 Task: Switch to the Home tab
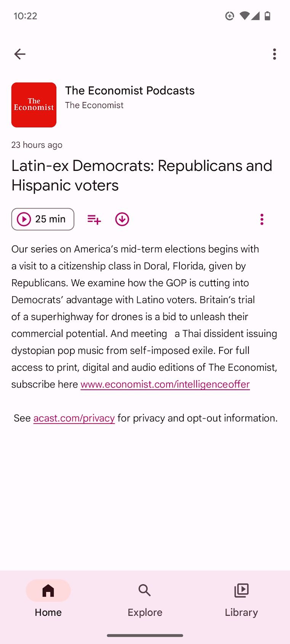tap(48, 598)
